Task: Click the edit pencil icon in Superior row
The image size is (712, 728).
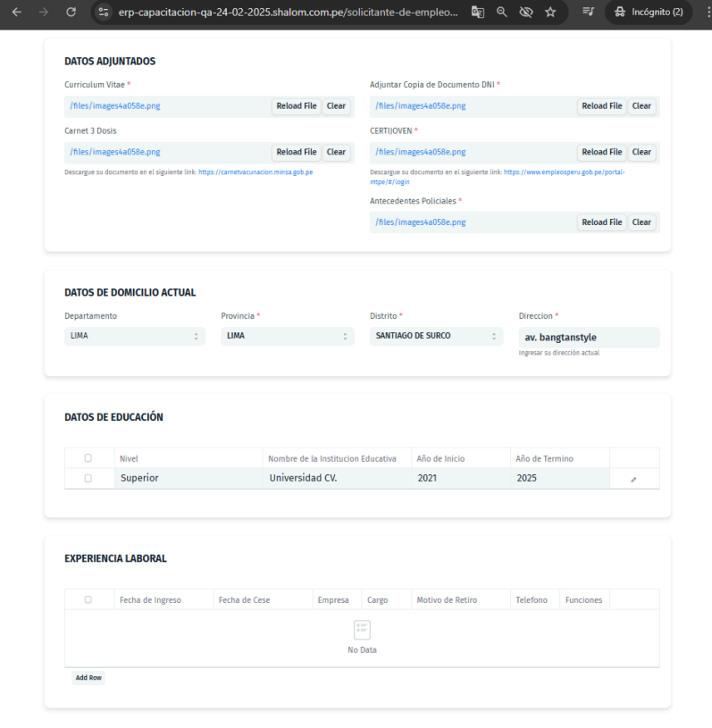Action: (x=633, y=479)
